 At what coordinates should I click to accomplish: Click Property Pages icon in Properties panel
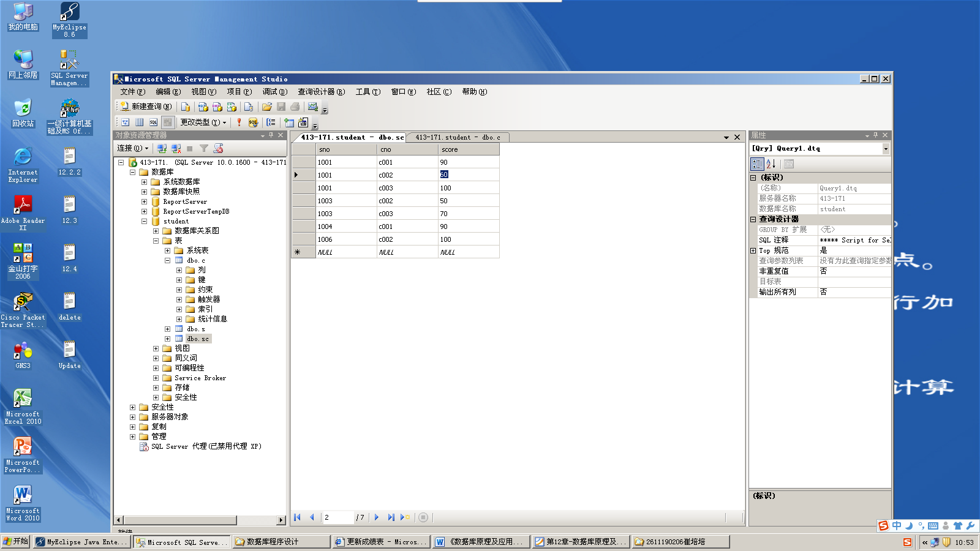789,164
